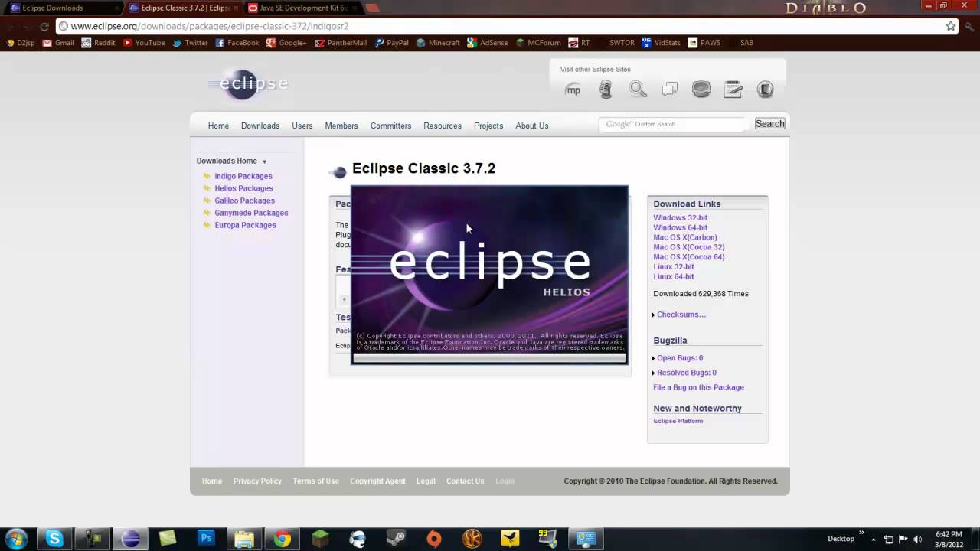Open the Reddit bookmark
This screenshot has width=980, height=551.
pos(99,43)
